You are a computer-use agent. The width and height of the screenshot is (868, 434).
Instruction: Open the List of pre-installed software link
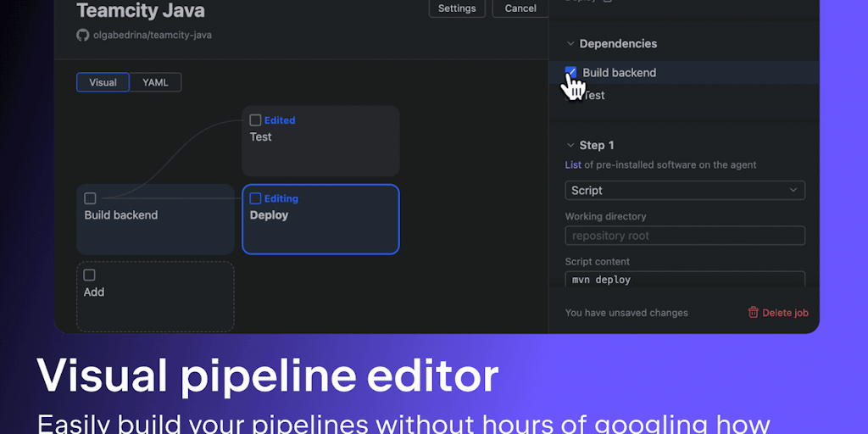pos(573,165)
